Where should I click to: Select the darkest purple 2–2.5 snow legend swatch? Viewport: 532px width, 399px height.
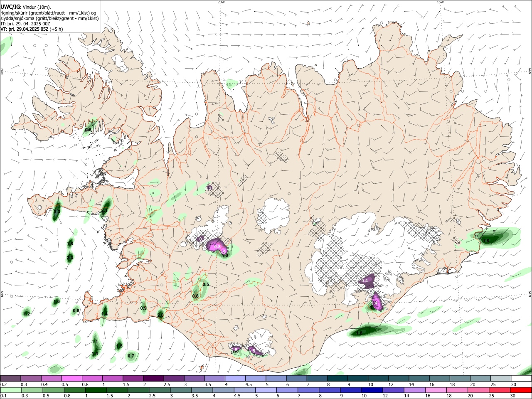153,378
